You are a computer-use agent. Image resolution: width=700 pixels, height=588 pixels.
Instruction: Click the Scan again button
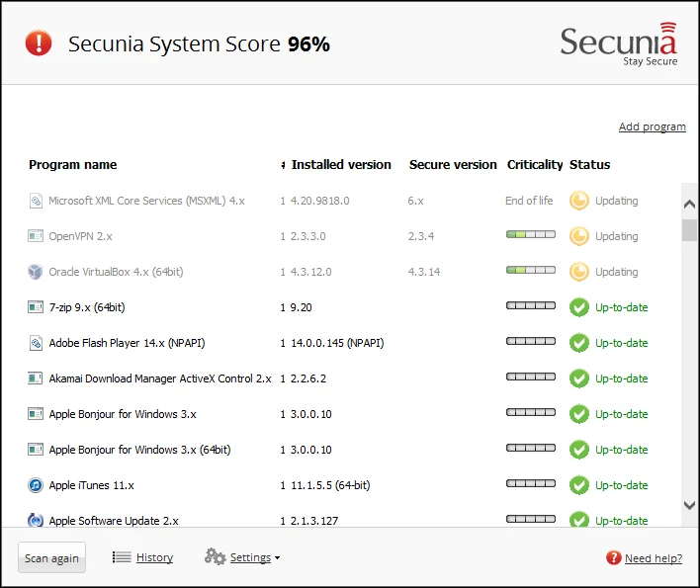click(51, 557)
